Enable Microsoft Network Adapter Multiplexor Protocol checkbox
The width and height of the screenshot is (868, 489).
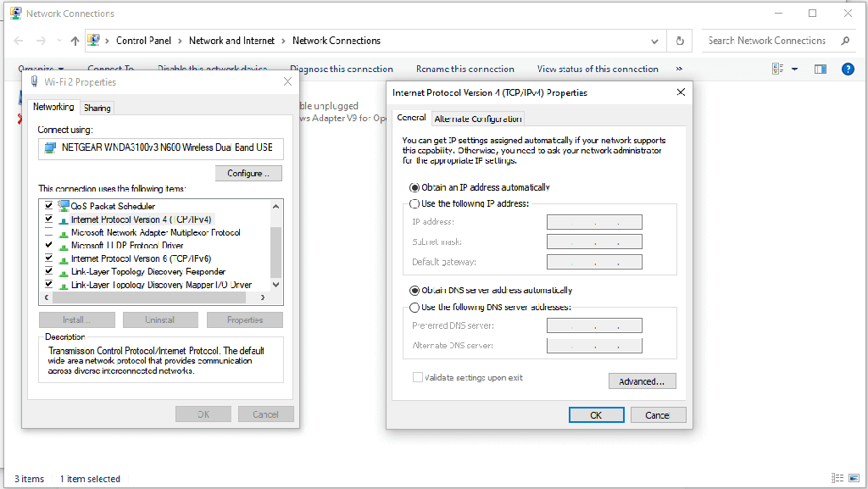[x=48, y=232]
